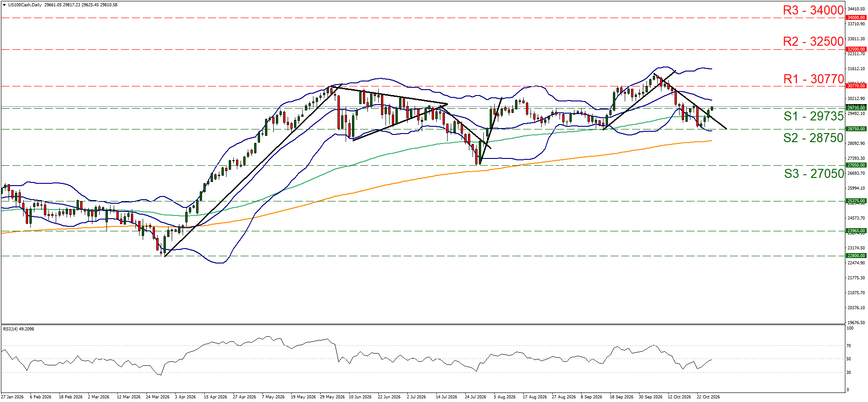Select the 3 Apr 2026 date label
This screenshot has width=868, height=402.
[x=185, y=397]
